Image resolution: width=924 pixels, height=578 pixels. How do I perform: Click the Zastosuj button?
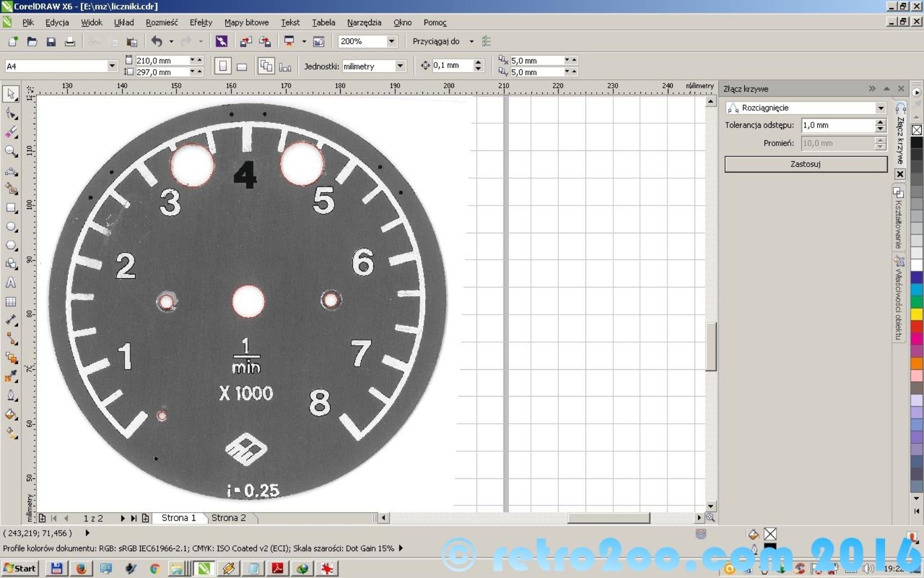[805, 164]
